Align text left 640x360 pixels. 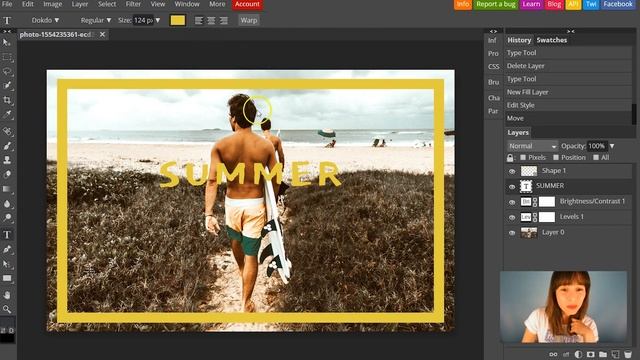(199, 20)
